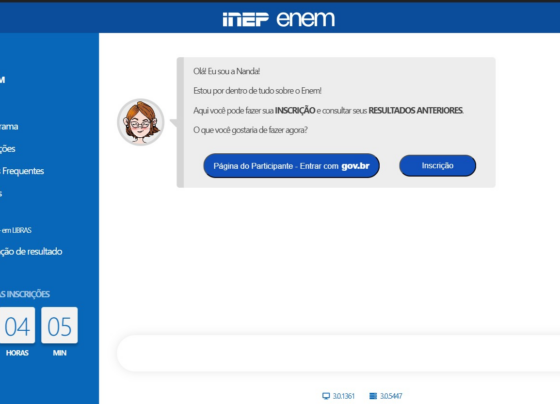Click the chat message input field
This screenshot has height=404, width=560.
(x=338, y=353)
